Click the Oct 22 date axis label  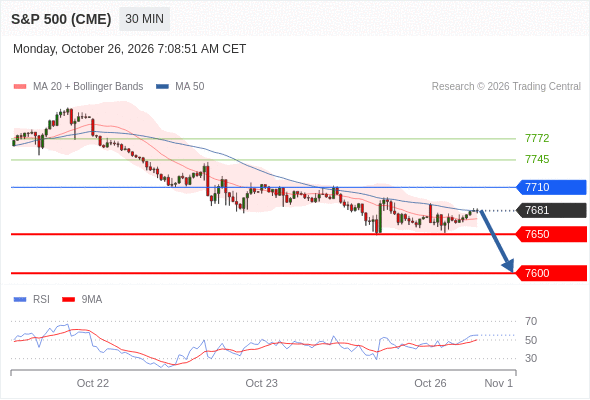[x=93, y=383]
